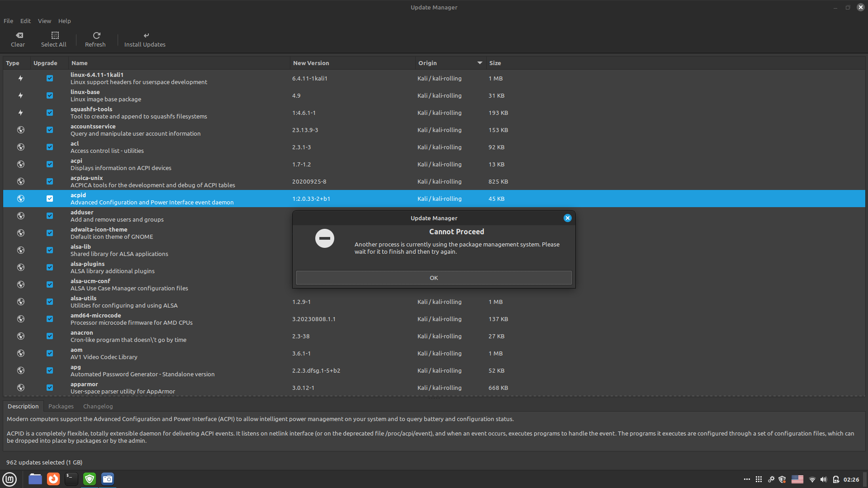Open the US keyboard layout flag indicator

click(x=797, y=479)
